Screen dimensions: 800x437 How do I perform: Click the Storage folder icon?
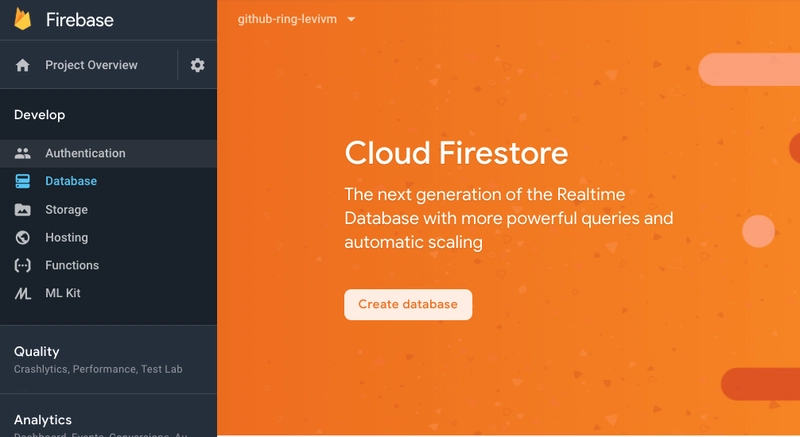(22, 210)
